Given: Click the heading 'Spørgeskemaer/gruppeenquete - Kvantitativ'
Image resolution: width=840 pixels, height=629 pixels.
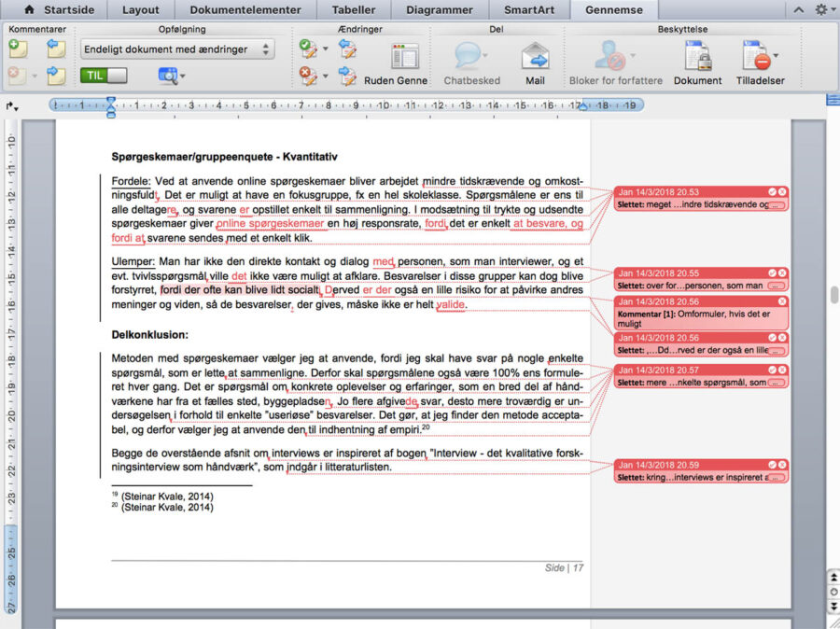Looking at the screenshot, I should [x=224, y=157].
